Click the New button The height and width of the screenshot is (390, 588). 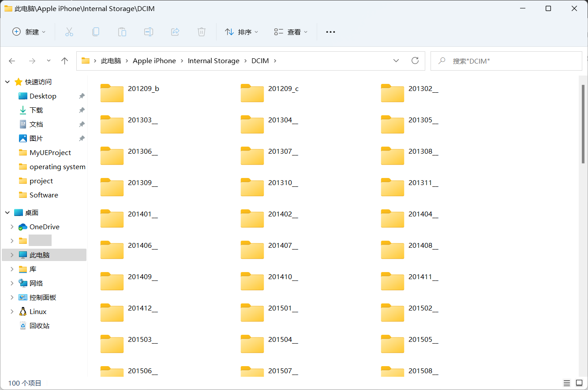point(29,32)
